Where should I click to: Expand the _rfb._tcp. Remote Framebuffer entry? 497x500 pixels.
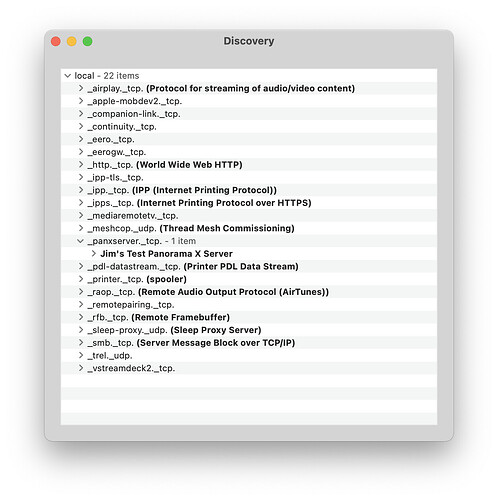81,317
